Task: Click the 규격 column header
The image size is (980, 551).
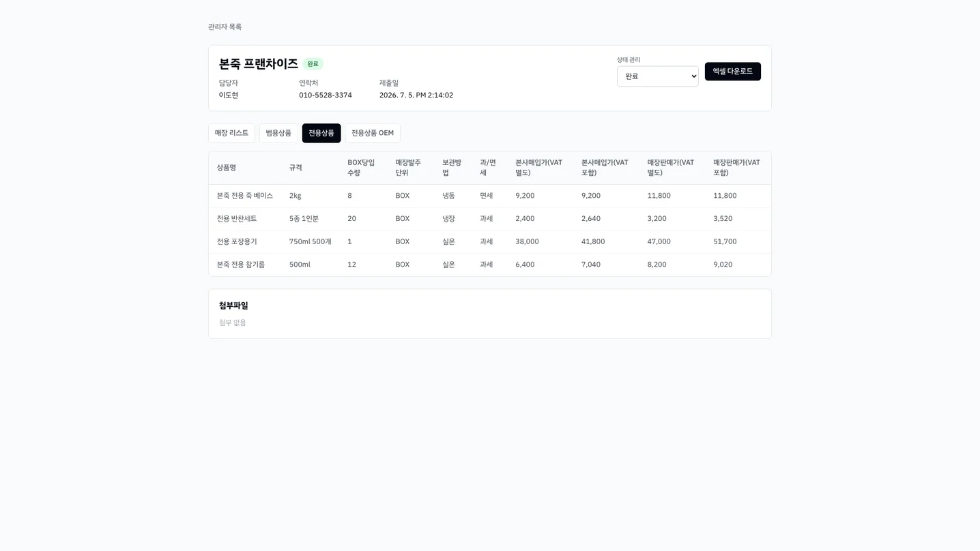Action: [x=296, y=168]
